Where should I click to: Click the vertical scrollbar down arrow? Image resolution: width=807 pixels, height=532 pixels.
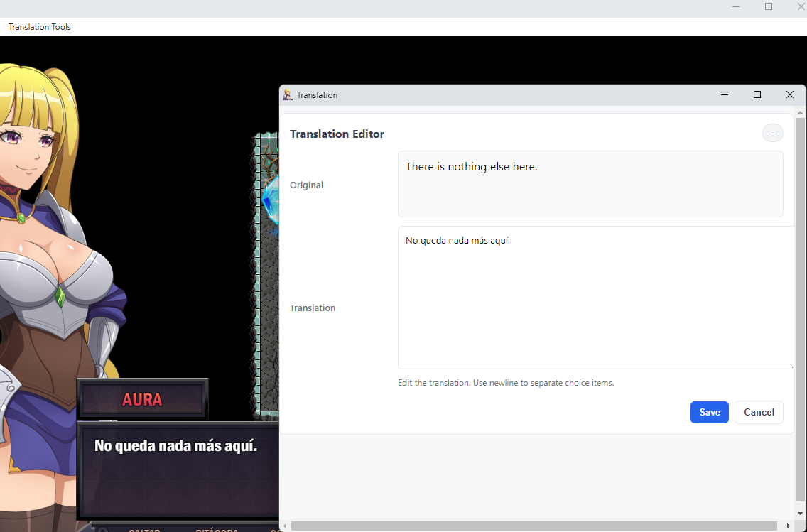[x=800, y=514]
